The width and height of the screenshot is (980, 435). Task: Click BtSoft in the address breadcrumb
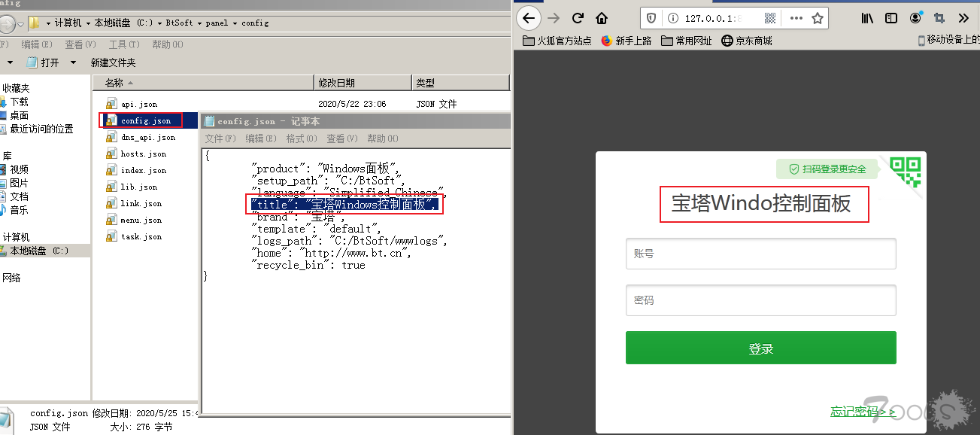(x=180, y=23)
